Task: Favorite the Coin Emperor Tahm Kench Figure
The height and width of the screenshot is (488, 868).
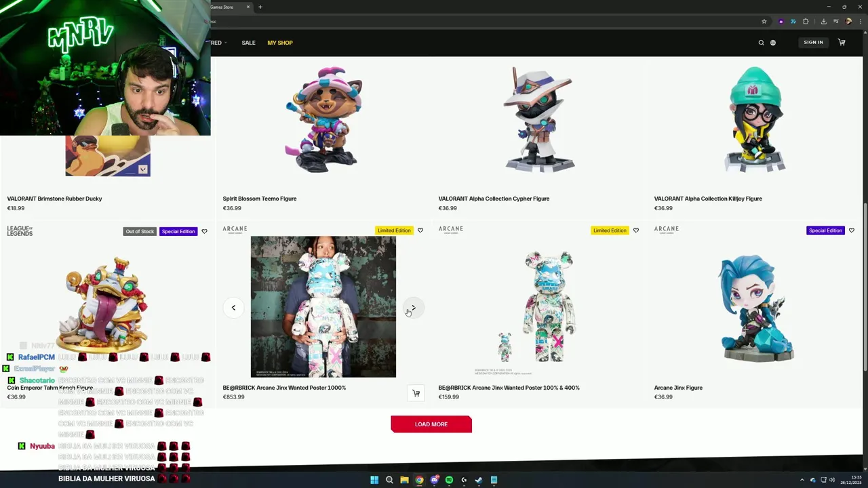Action: point(204,231)
